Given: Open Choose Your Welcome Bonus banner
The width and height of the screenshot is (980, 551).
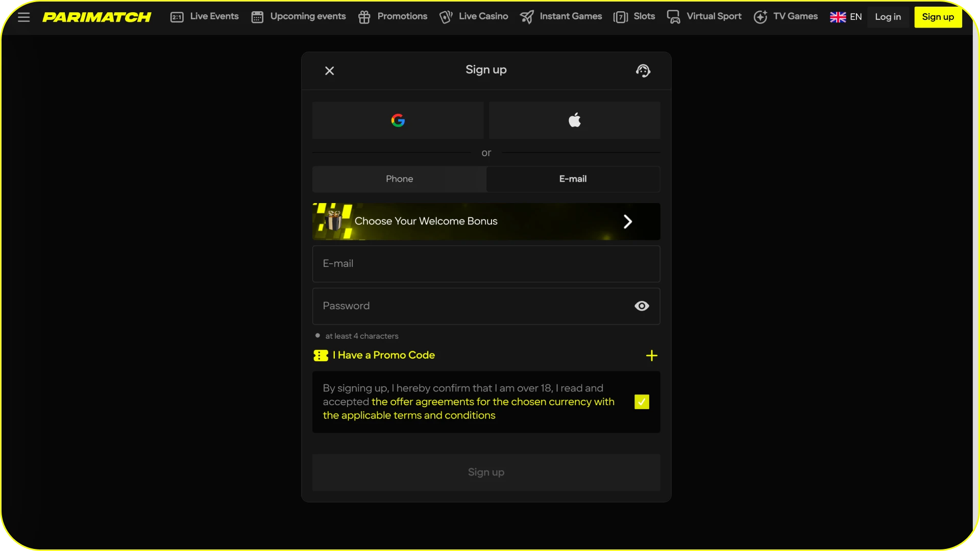Looking at the screenshot, I should (x=486, y=221).
